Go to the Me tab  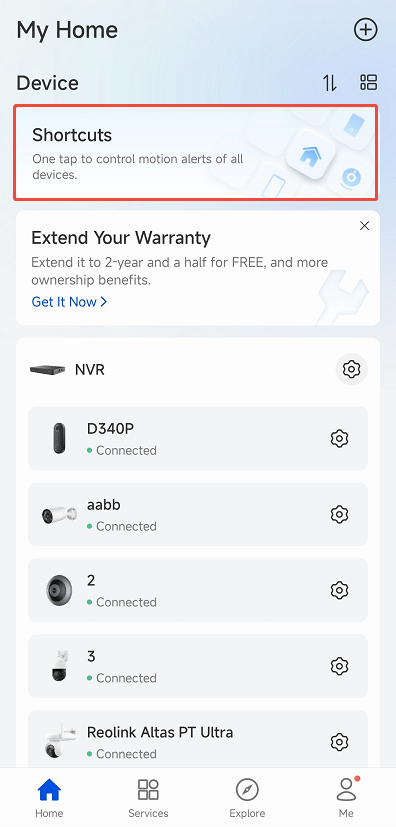(x=346, y=798)
